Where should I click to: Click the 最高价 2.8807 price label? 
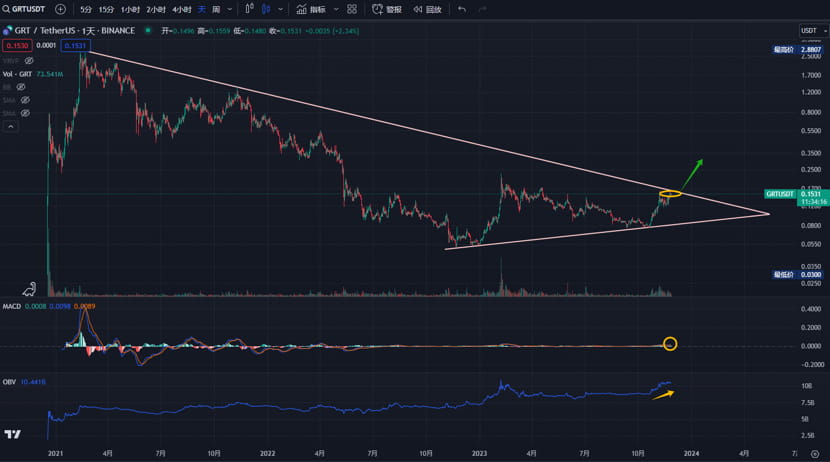click(798, 50)
